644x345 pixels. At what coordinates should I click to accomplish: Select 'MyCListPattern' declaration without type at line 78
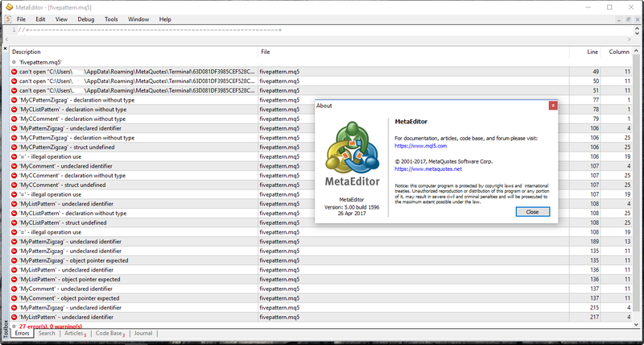[x=320, y=110]
